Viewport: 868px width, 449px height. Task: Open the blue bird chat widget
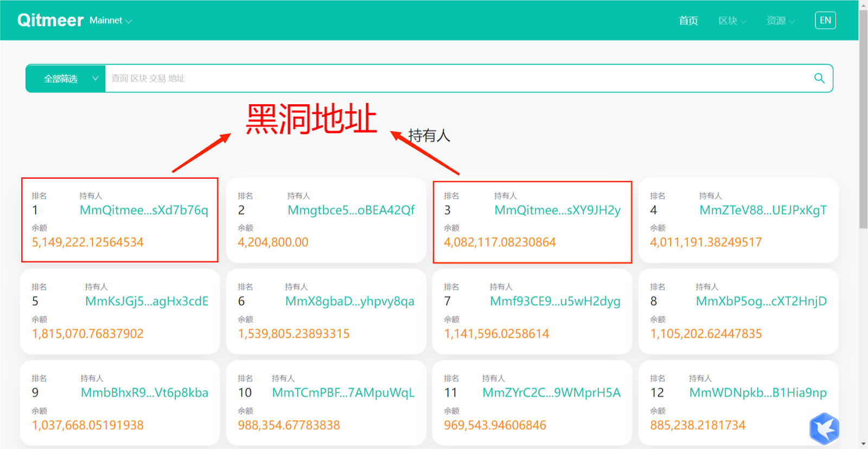click(825, 428)
